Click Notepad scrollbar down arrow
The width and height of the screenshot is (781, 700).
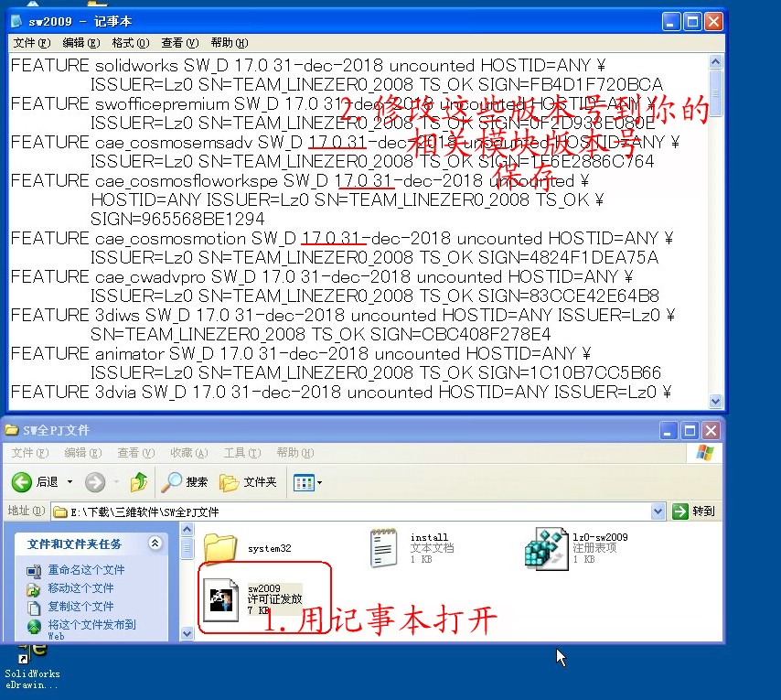716,401
